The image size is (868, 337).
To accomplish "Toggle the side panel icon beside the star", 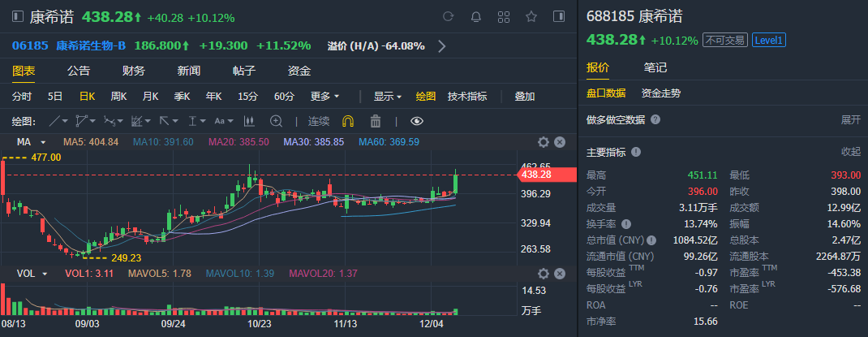I will [x=559, y=16].
